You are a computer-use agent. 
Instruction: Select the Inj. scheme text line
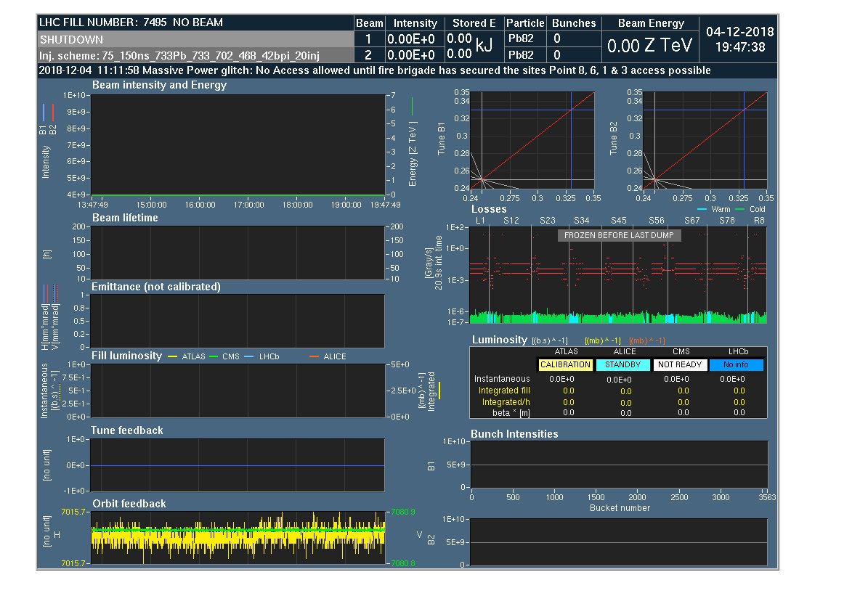click(179, 55)
